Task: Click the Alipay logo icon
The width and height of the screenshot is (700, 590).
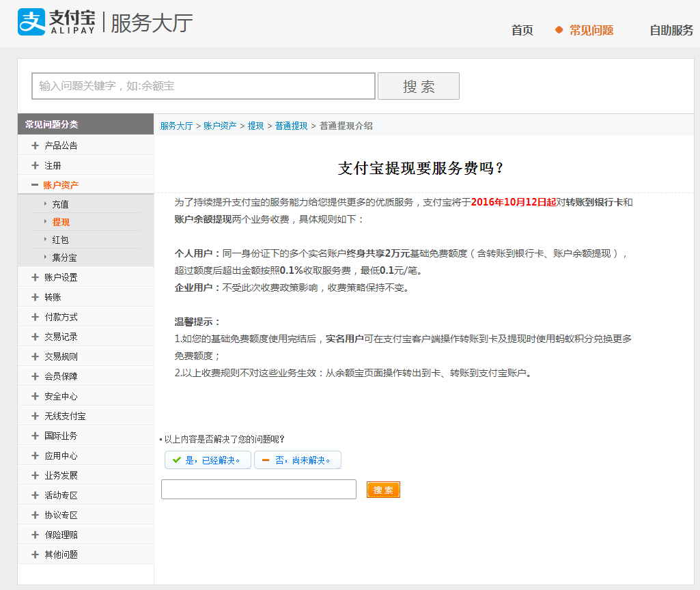Action: [x=31, y=22]
